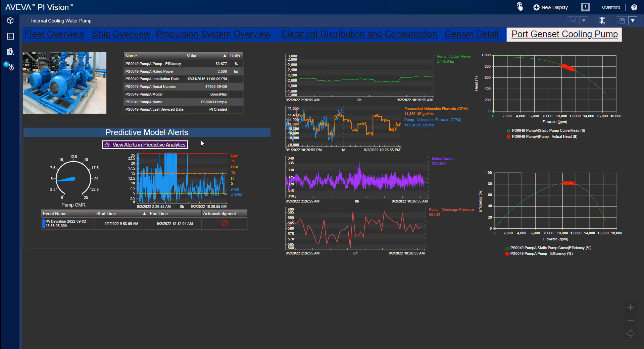Click Pump - Volumetric Flowrate legend label
Image resolution: width=644 pixels, height=349 pixels.
tap(433, 120)
